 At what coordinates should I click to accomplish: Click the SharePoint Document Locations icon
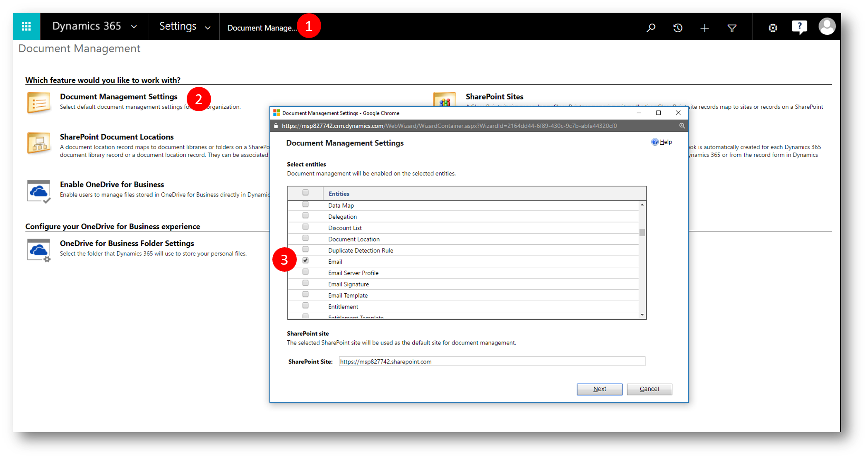(x=39, y=143)
